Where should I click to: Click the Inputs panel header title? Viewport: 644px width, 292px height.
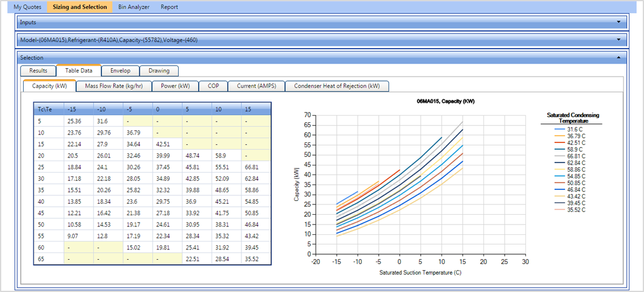coord(29,22)
